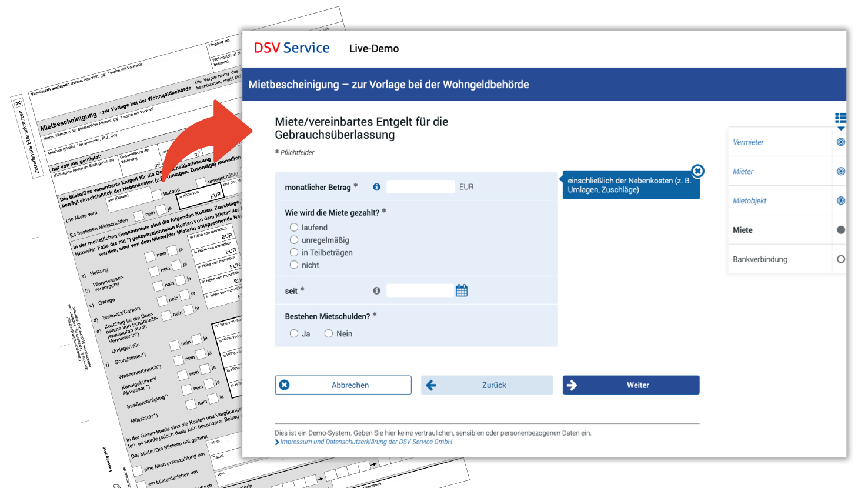This screenshot has height=488, width=868.
Task: Open info icon next to seit field
Action: click(x=376, y=290)
